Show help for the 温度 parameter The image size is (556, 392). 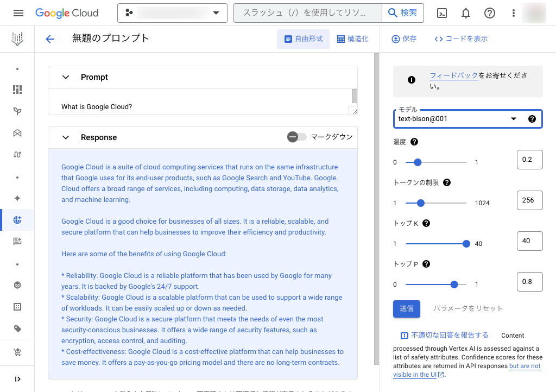[414, 142]
